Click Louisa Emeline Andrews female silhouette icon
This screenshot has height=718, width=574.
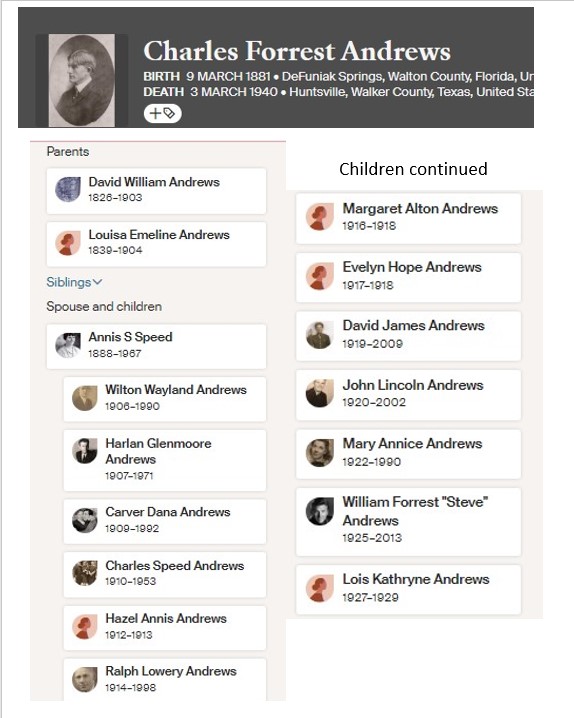coord(68,242)
